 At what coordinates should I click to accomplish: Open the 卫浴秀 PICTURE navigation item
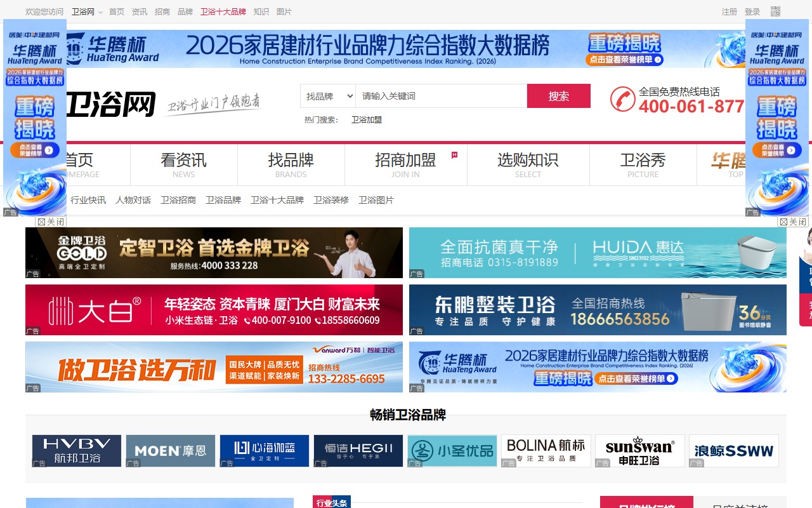(643, 164)
